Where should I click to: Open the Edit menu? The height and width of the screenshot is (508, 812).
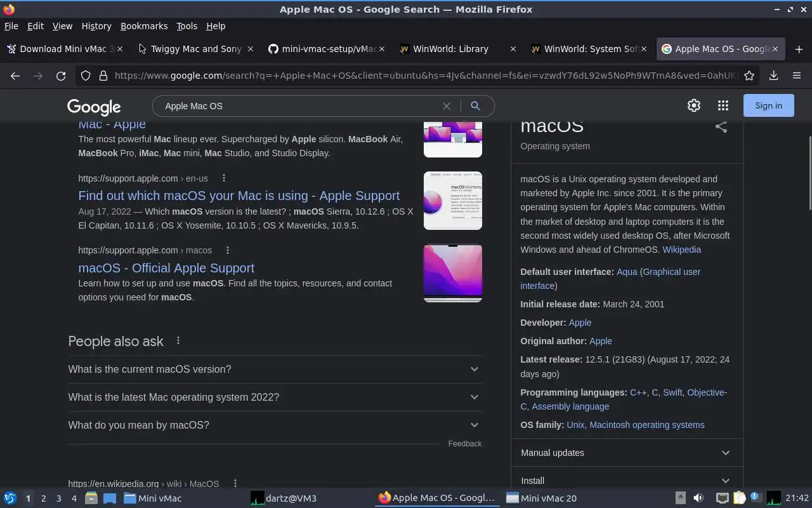(36, 26)
